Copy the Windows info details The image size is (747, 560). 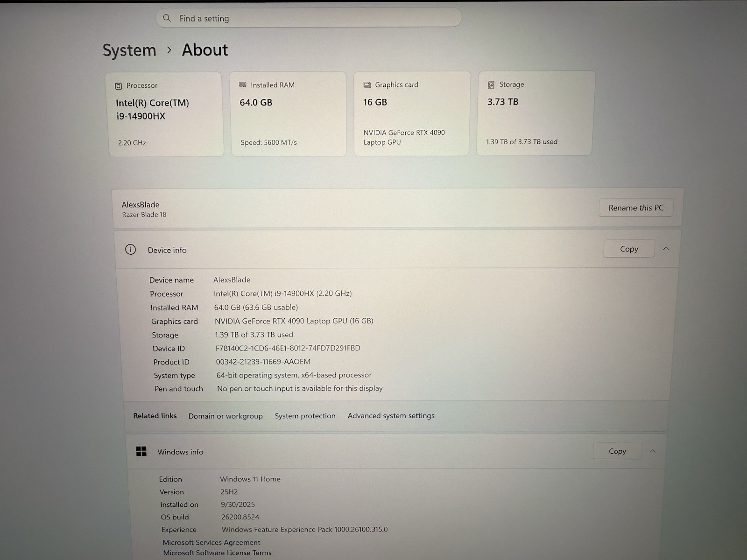[x=617, y=451]
